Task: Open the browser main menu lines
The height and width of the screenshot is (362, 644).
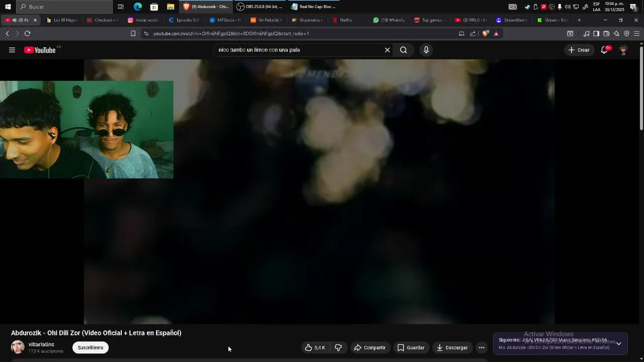Action: click(x=636, y=34)
